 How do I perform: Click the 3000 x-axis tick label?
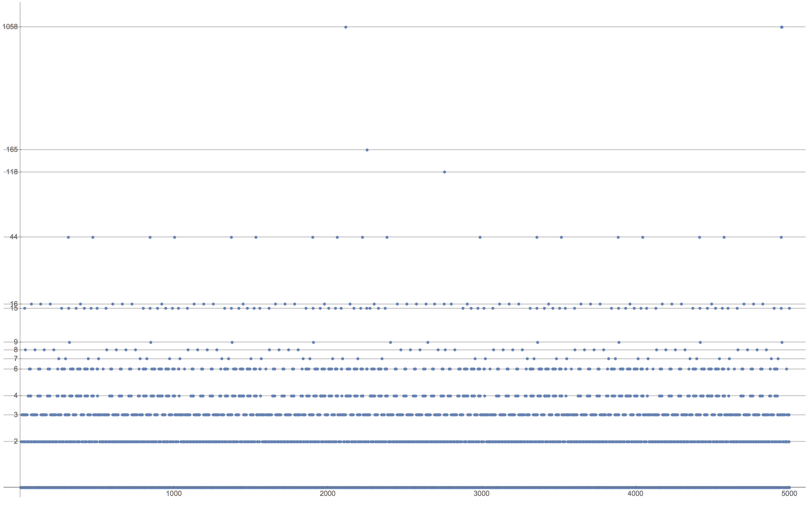(x=481, y=493)
